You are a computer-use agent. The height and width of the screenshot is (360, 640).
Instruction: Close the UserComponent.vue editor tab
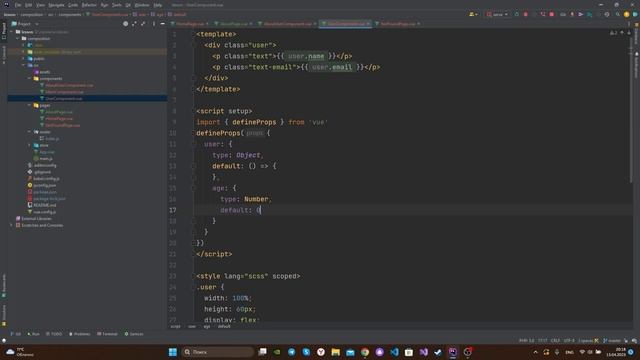(x=368, y=24)
